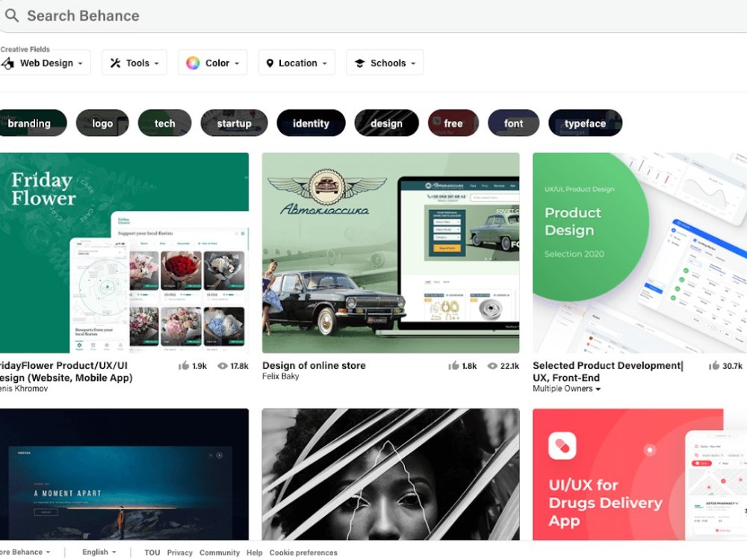This screenshot has width=747, height=560.
Task: Open Felix Baky's profile link
Action: (281, 376)
